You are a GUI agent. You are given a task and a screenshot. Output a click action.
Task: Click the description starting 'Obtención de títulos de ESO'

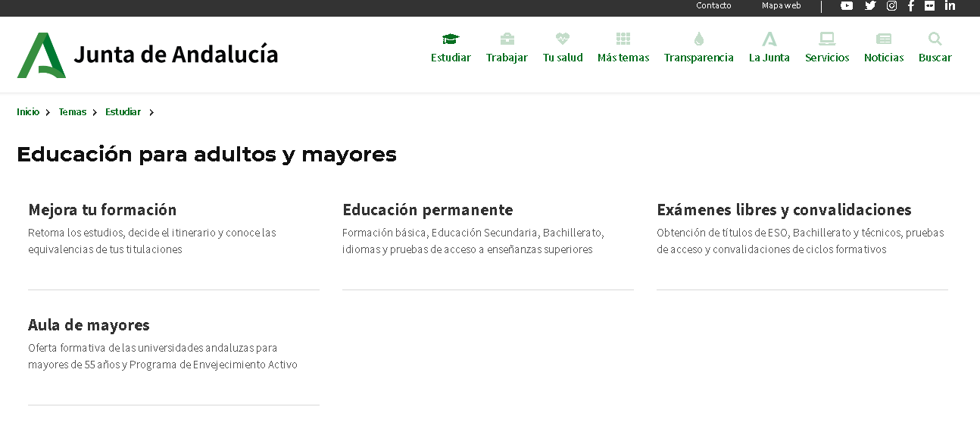click(x=801, y=241)
